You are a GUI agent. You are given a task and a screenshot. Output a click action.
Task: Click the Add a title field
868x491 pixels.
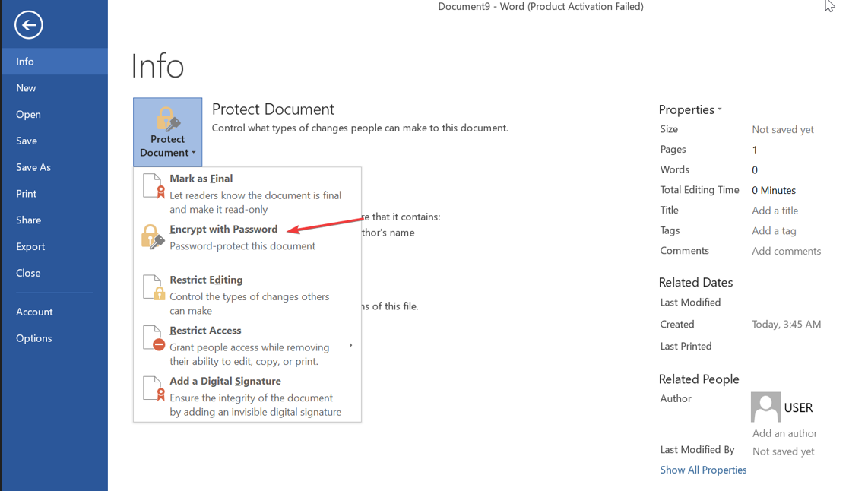pyautogui.click(x=775, y=211)
